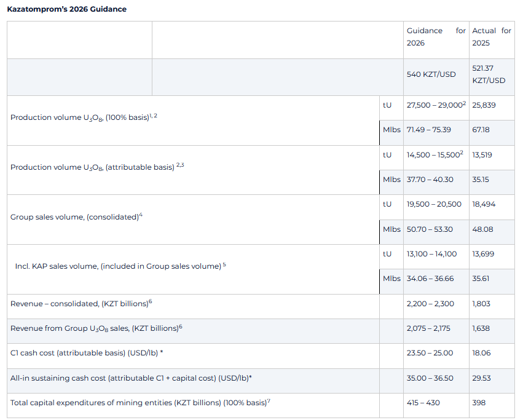Select the value 398
Image resolution: width=523 pixels, height=420 pixels.
pyautogui.click(x=479, y=403)
